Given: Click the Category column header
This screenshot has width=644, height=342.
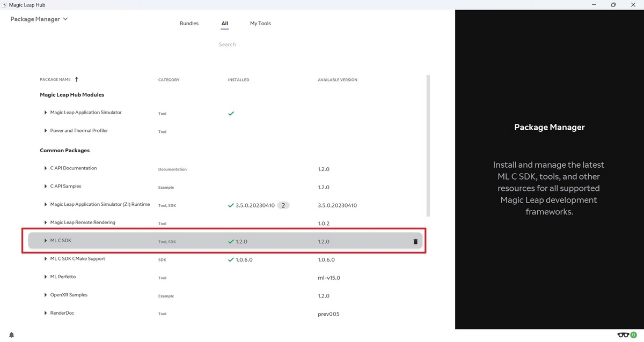Looking at the screenshot, I should click(169, 80).
